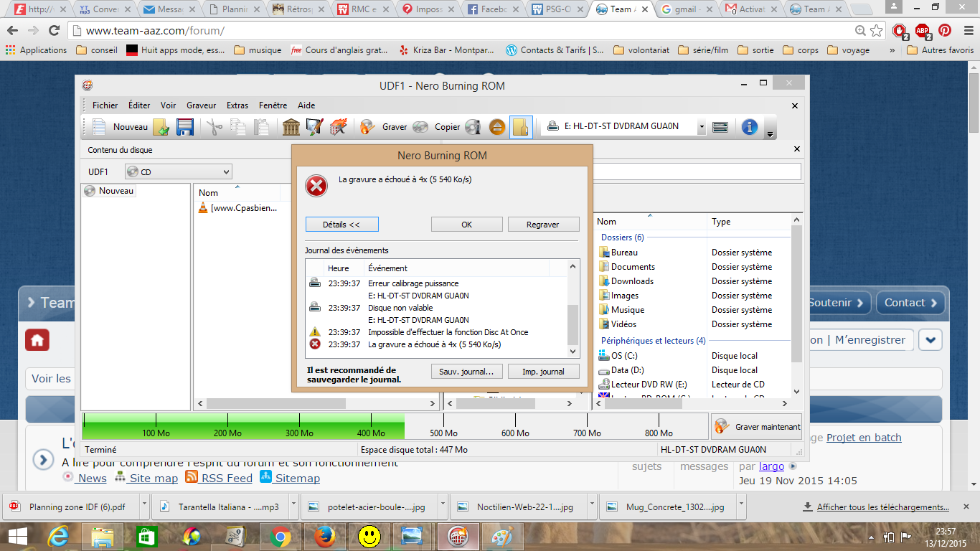Click the Nouveau compilation toolbar button in Nero
The height and width of the screenshot is (551, 980).
tap(120, 127)
